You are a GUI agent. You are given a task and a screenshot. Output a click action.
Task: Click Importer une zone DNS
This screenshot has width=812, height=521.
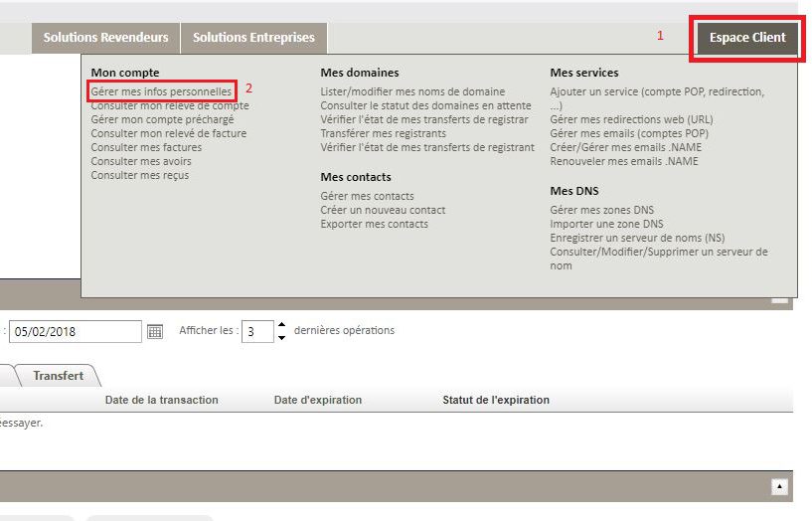(x=606, y=224)
